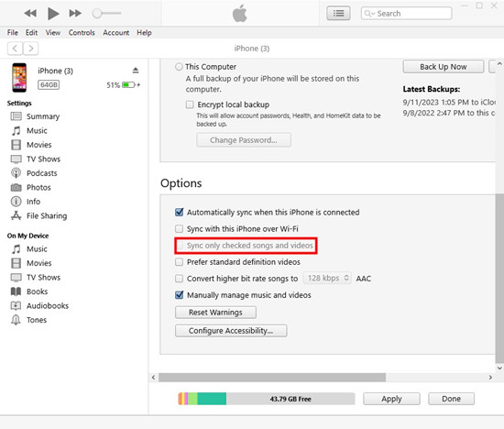Toggle Automatically sync when iPhone is connected
The width and height of the screenshot is (504, 429).
pos(179,213)
